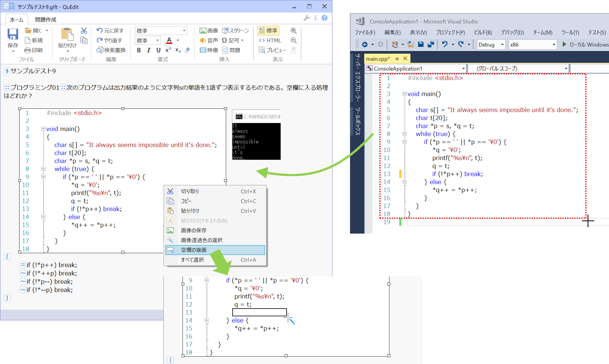
Task: Expand the 開く dropdown arrow
Action: tap(47, 31)
